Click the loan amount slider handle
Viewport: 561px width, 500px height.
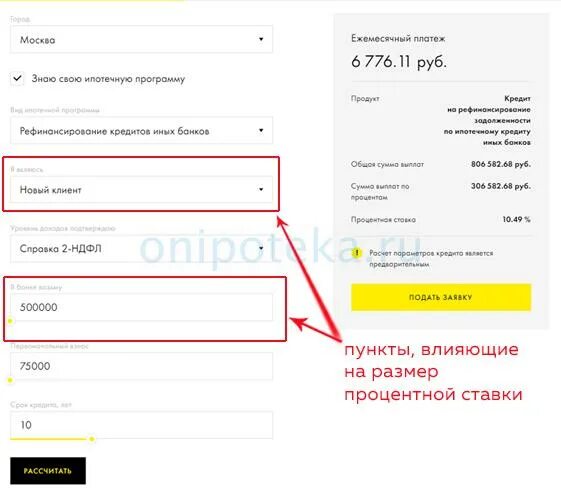(10, 321)
